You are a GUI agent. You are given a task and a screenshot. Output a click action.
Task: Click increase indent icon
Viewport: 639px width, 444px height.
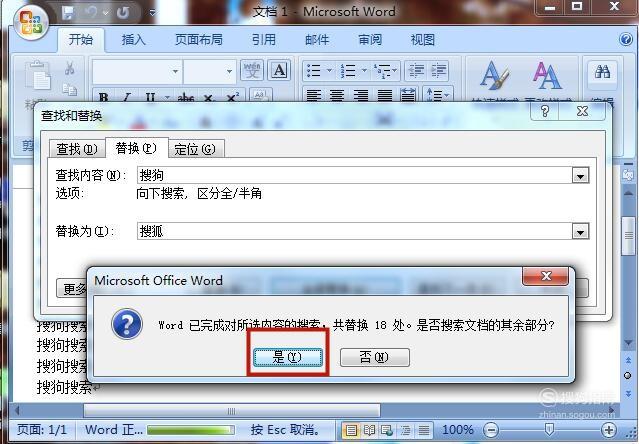pyautogui.click(x=439, y=71)
